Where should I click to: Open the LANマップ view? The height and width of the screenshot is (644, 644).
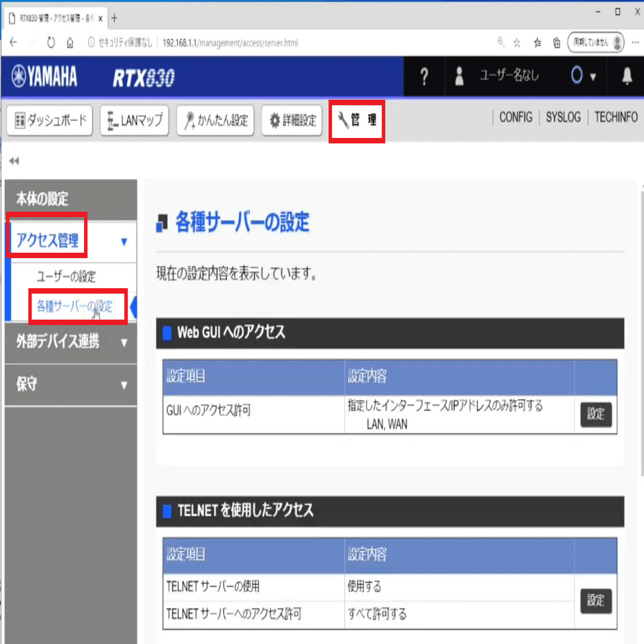click(x=134, y=120)
